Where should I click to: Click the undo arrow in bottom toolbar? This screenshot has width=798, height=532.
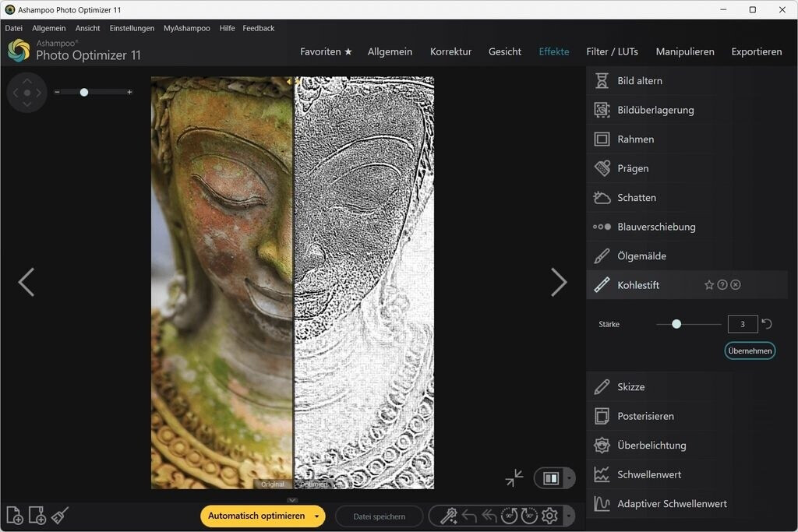469,516
